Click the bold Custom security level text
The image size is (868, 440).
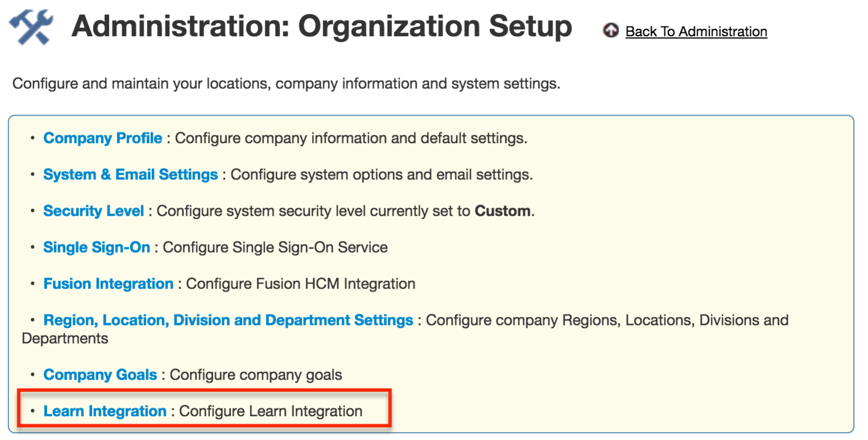click(x=503, y=211)
